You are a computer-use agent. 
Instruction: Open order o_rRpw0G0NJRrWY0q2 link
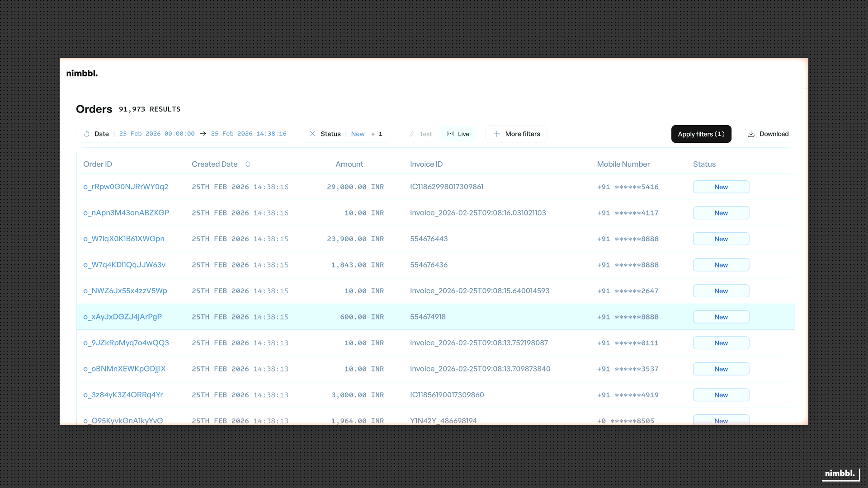[126, 187]
